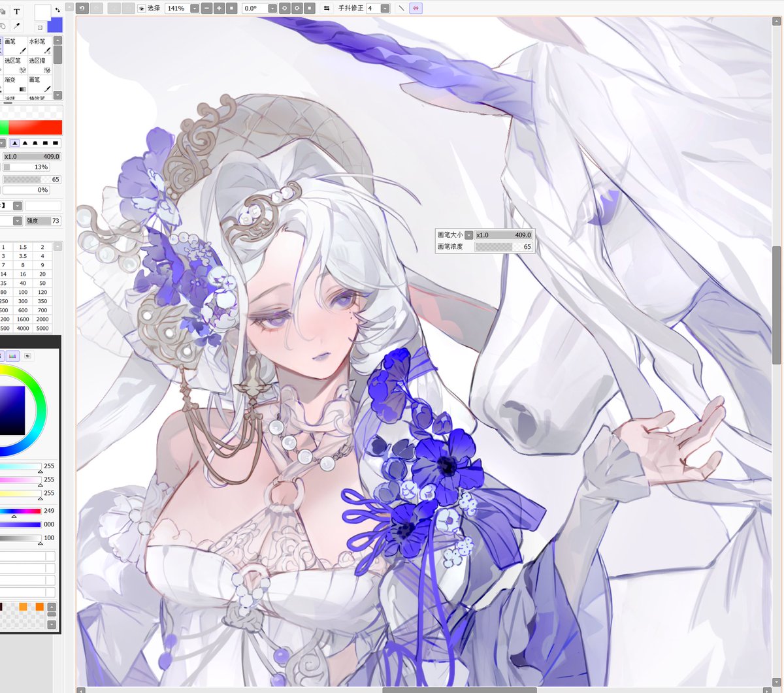This screenshot has height=693, width=784.
Task: Adjust the 0% slider below density
Action: pyautogui.click(x=26, y=190)
